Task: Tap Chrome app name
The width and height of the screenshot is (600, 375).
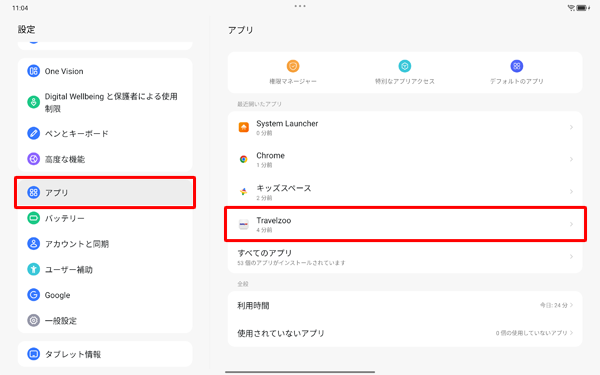Action: coord(271,156)
